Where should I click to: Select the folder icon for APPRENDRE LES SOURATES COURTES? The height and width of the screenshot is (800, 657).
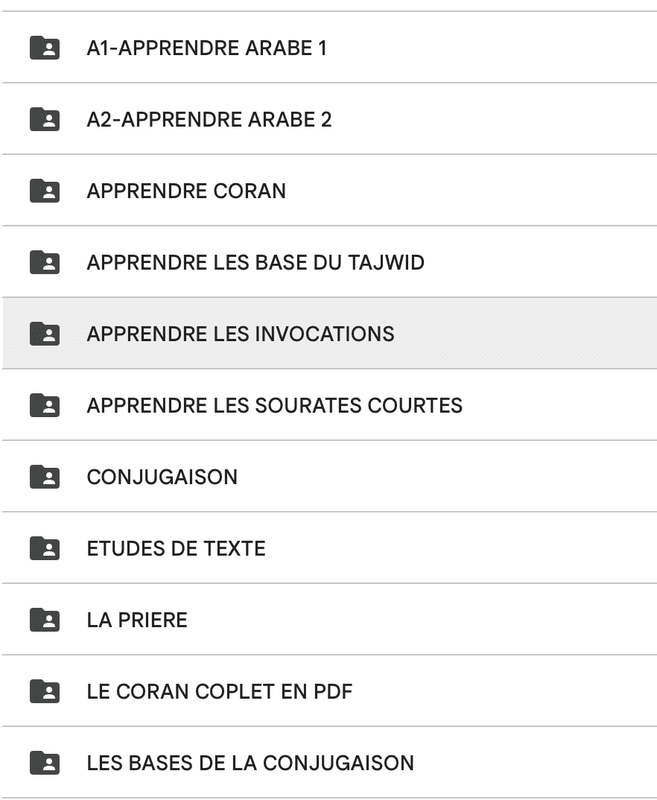click(x=45, y=405)
